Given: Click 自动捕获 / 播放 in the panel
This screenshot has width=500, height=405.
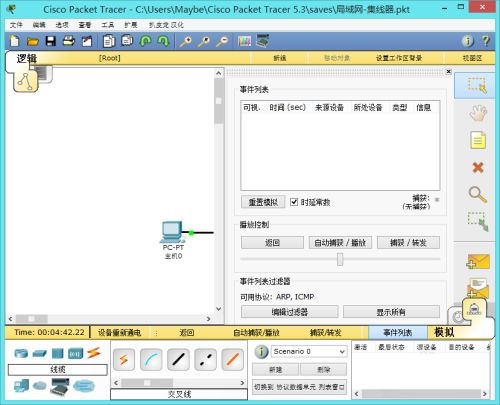Looking at the screenshot, I should click(x=340, y=243).
